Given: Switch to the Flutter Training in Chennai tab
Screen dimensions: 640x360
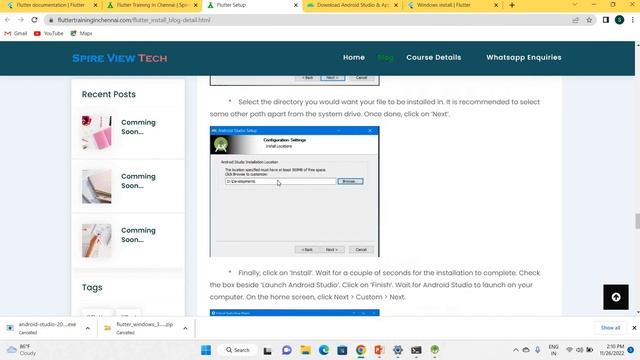Looking at the screenshot, I should tap(151, 5).
